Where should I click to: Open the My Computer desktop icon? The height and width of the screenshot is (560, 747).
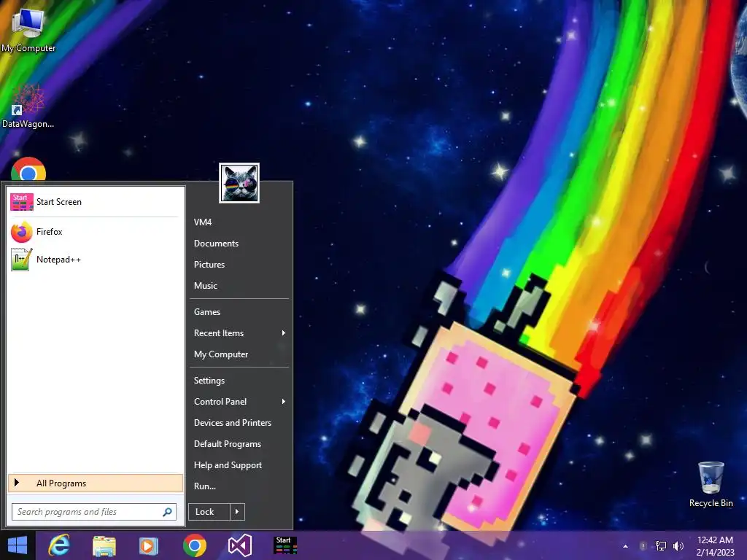click(28, 28)
